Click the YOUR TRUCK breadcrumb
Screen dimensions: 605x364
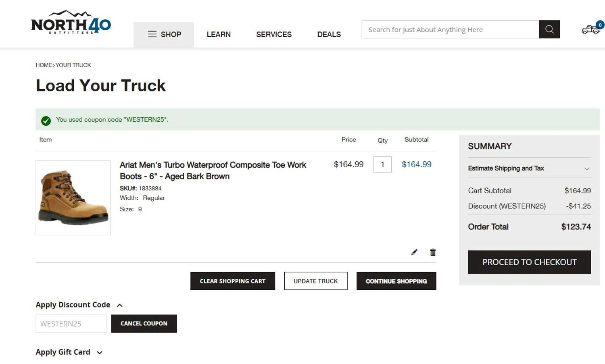tap(73, 65)
